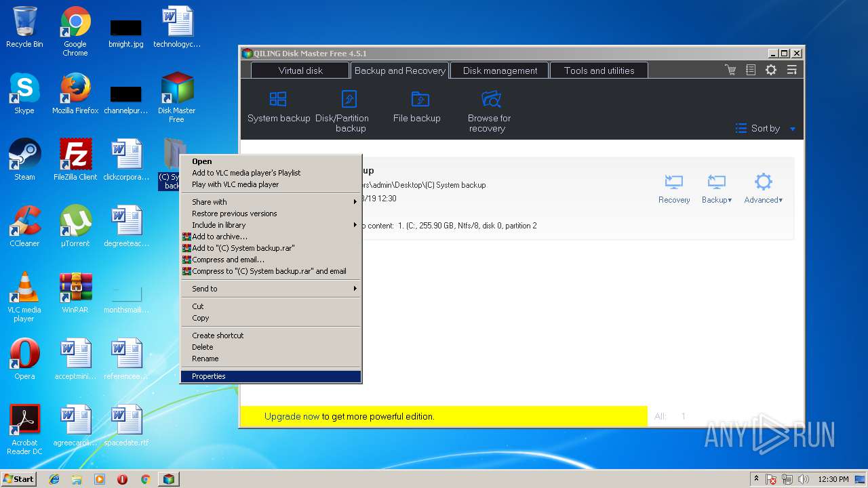
Task: Choose Play with VLC media player
Action: 271,184
